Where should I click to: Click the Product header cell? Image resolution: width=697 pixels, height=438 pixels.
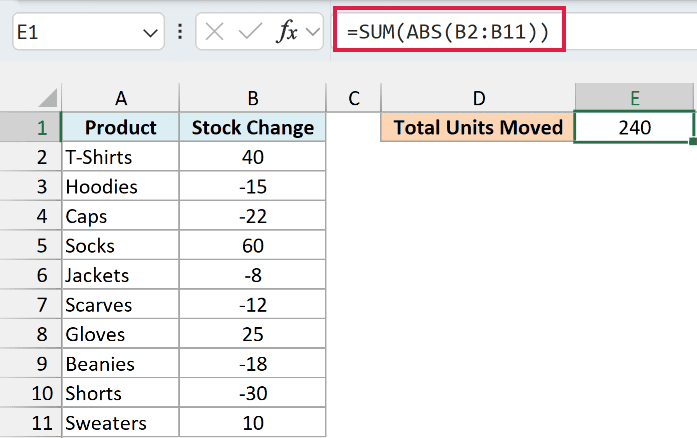tap(120, 127)
